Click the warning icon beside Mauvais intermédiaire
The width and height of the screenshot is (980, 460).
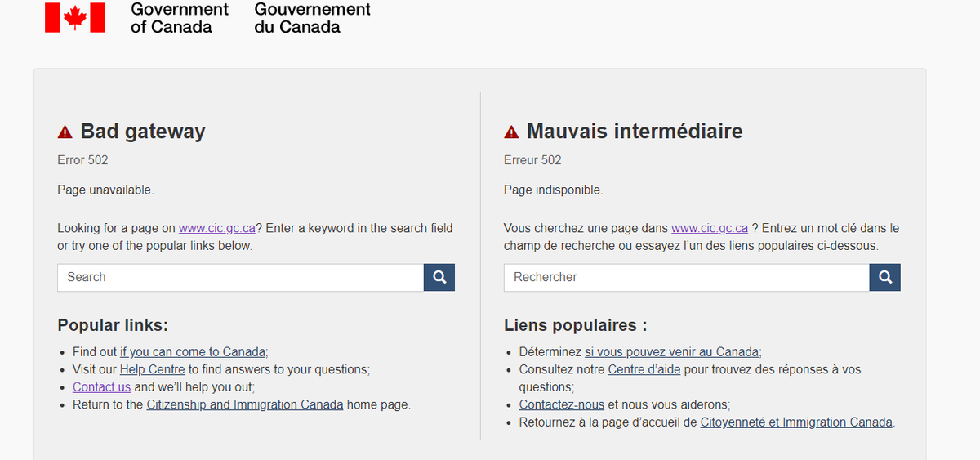coord(511,132)
